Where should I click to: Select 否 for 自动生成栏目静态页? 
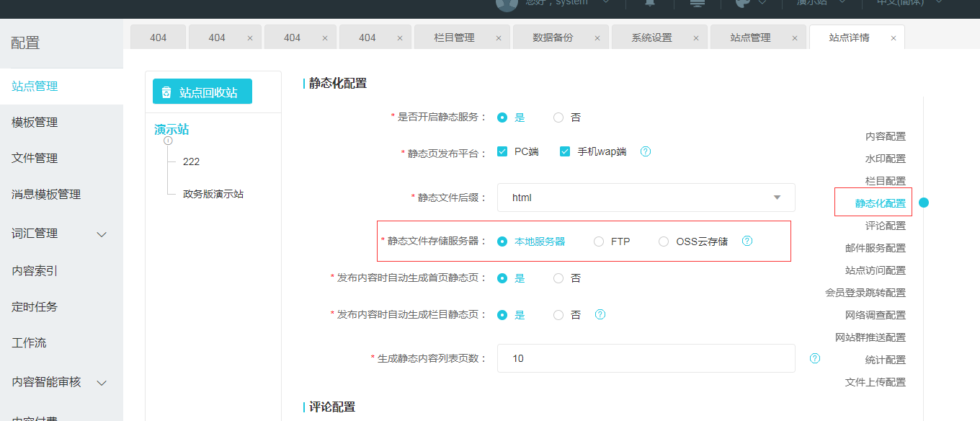[x=558, y=315]
